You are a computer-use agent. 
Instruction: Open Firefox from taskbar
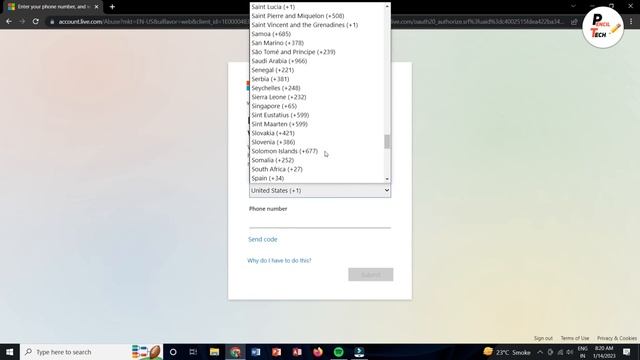pos(318,352)
